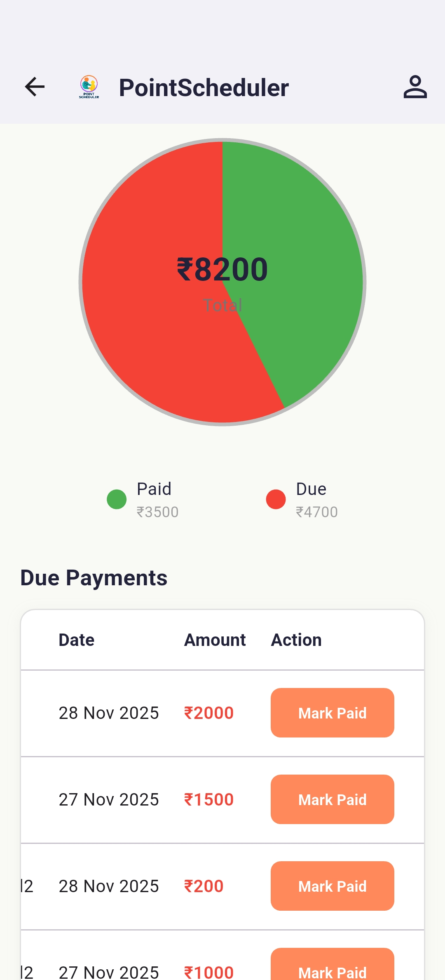
Task: Click the ₹8200 total label
Action: pyautogui.click(x=222, y=270)
